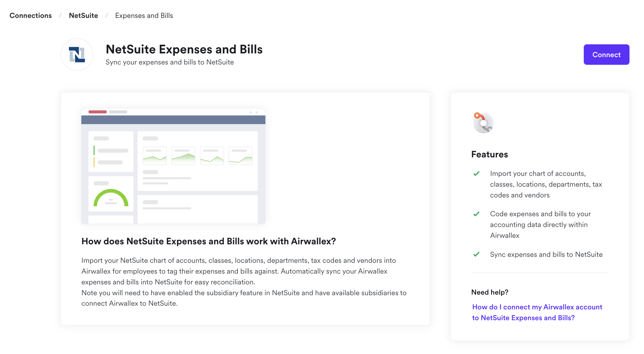Click the checkmark beside Sync expenses feature
This screenshot has height=354, width=644.
[477, 254]
